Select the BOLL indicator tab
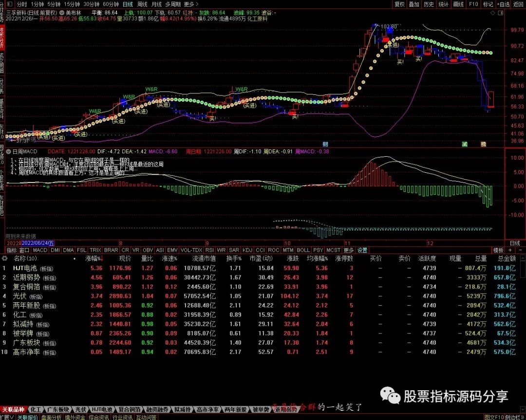This screenshot has height=420, width=526. point(303,250)
